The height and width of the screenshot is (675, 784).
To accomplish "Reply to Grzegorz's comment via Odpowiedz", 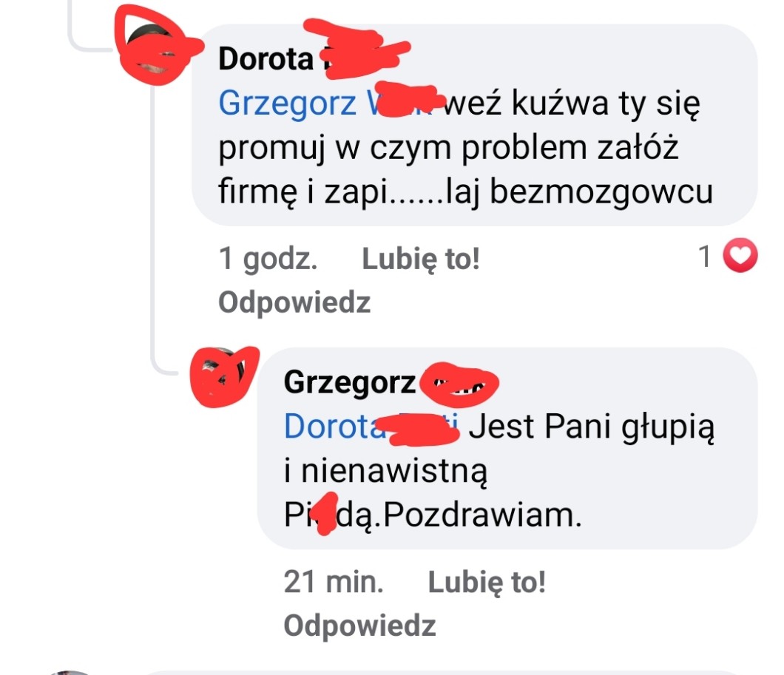I will click(359, 625).
